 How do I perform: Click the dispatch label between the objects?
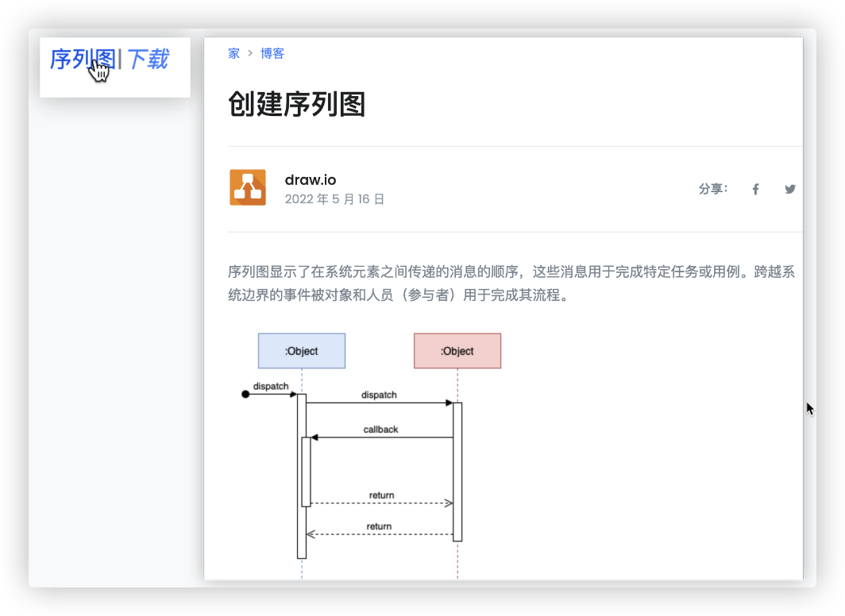pyautogui.click(x=379, y=395)
